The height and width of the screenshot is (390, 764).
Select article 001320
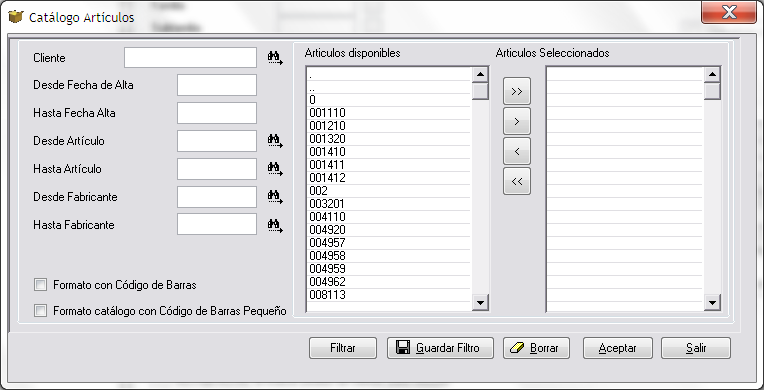click(389, 139)
